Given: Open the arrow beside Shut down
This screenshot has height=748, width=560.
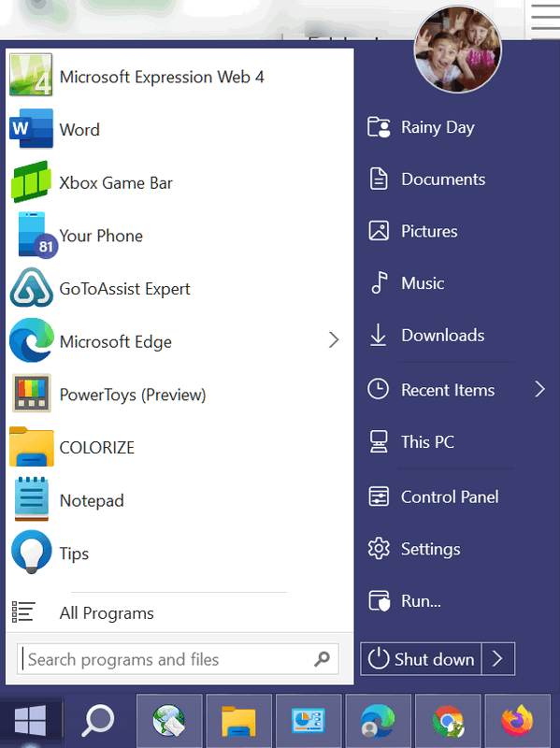Looking at the screenshot, I should click(498, 659).
